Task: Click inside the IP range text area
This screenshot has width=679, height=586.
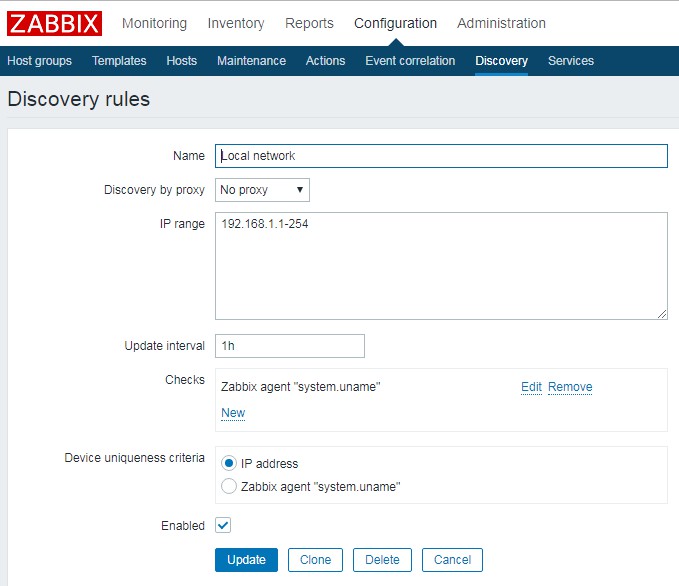Action: coord(440,265)
